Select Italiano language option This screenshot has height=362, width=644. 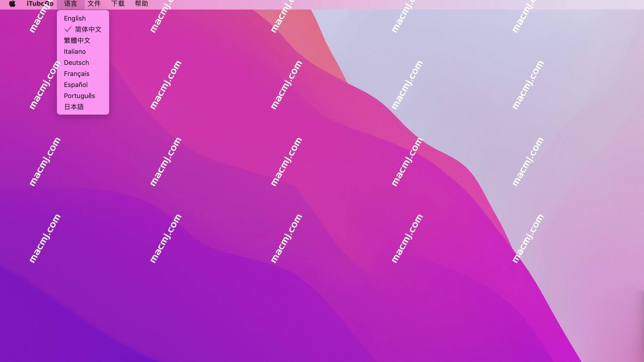point(75,51)
